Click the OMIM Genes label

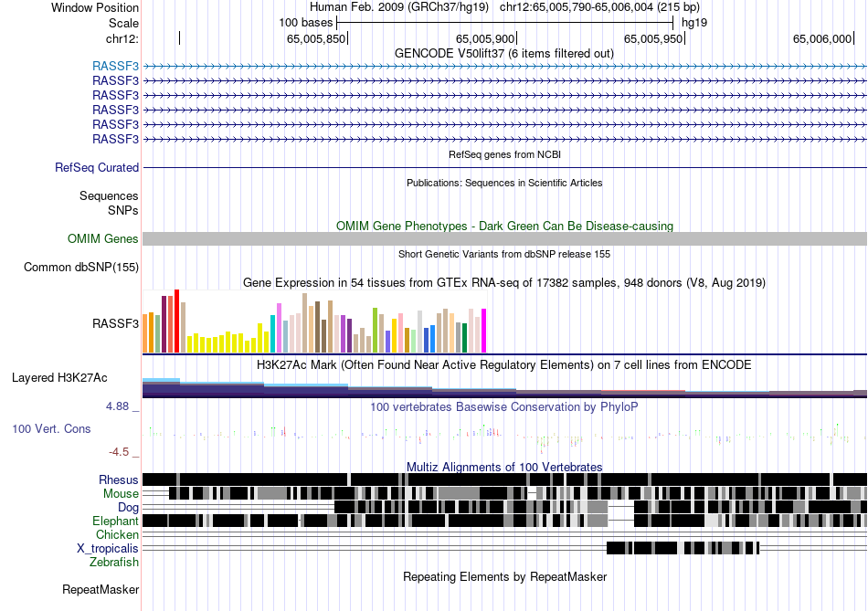(x=102, y=239)
